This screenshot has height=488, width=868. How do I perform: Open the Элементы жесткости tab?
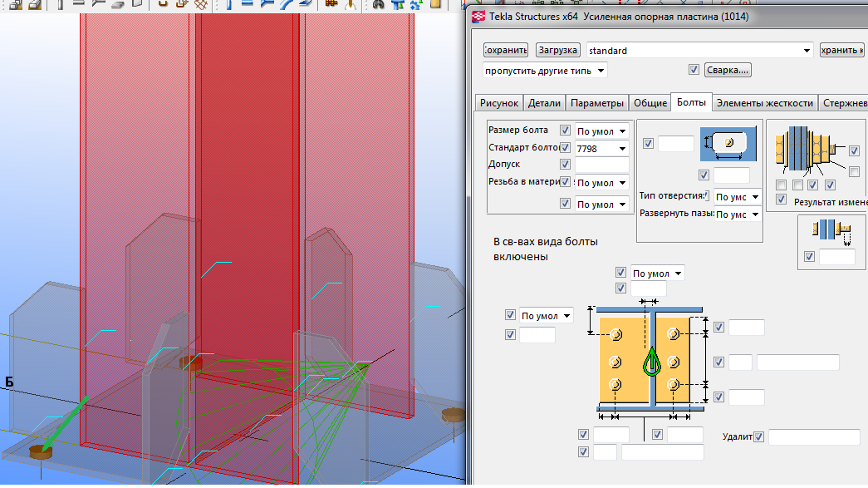click(764, 103)
